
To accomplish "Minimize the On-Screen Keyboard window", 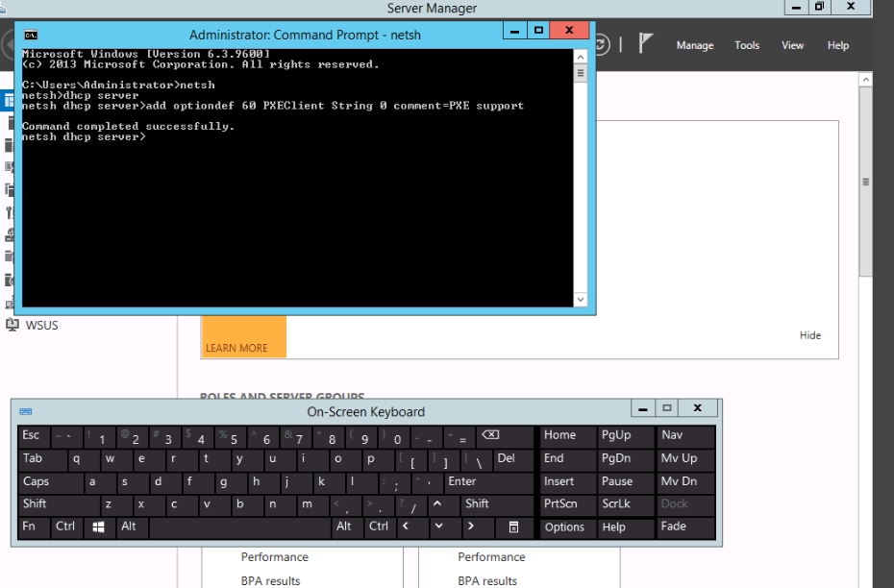I will pyautogui.click(x=643, y=408).
